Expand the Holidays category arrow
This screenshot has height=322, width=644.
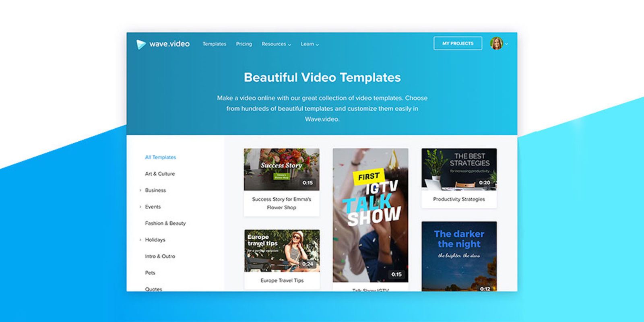(x=140, y=240)
